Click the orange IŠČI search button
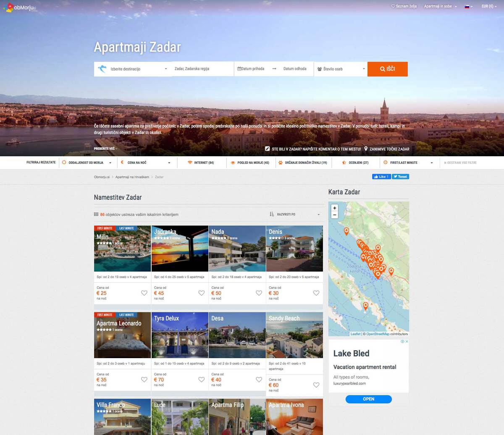This screenshot has height=435, width=504. (388, 69)
